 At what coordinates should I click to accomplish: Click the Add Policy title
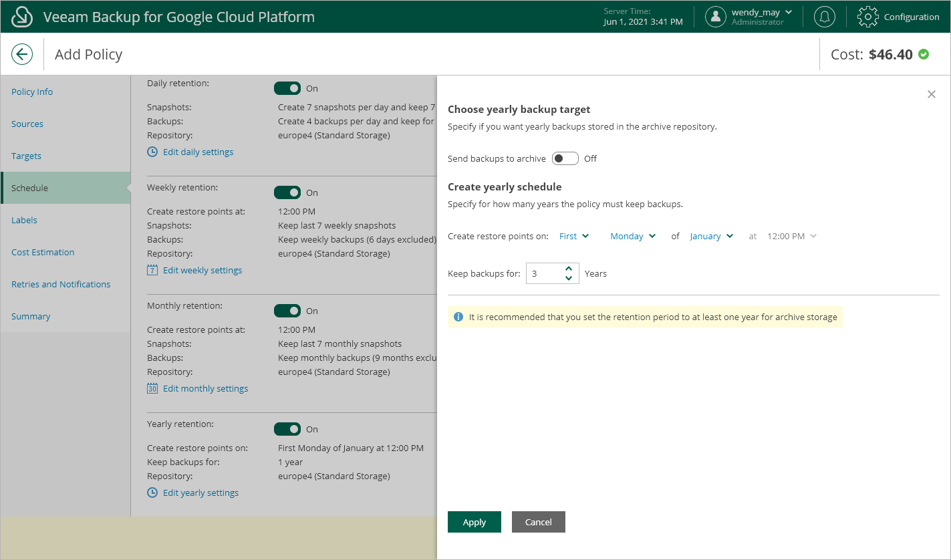click(88, 54)
